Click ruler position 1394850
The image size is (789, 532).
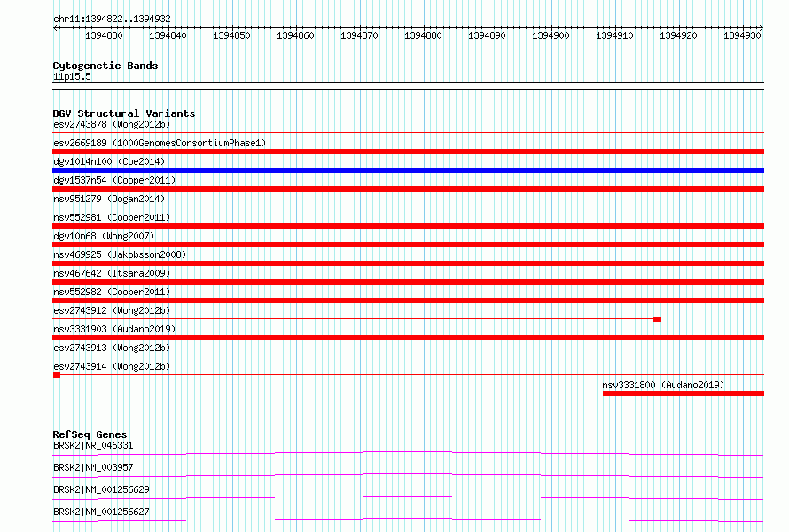point(231,35)
